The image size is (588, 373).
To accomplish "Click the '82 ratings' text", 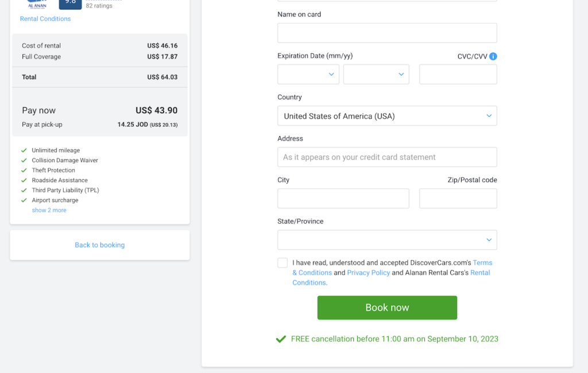I will pos(99,6).
